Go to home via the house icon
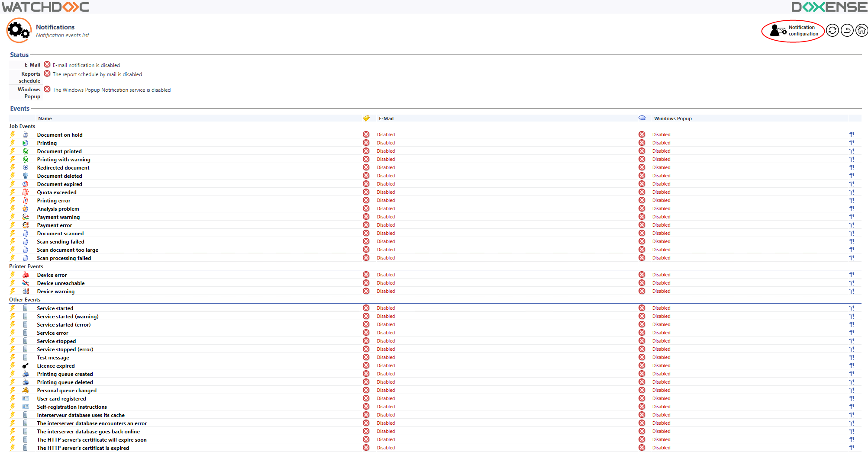 pyautogui.click(x=862, y=30)
